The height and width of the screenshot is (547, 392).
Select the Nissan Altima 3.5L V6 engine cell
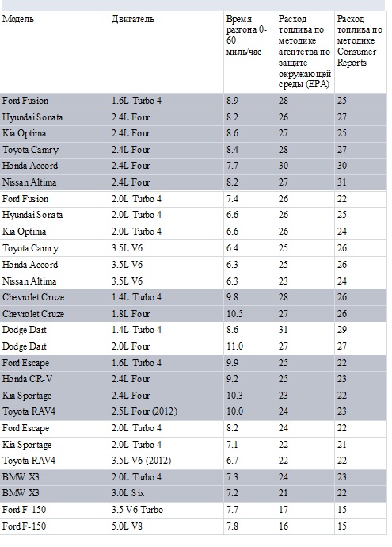127,281
